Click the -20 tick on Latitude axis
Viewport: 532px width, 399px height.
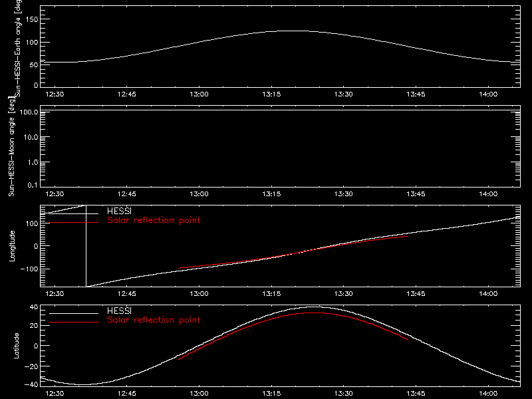coord(31,366)
